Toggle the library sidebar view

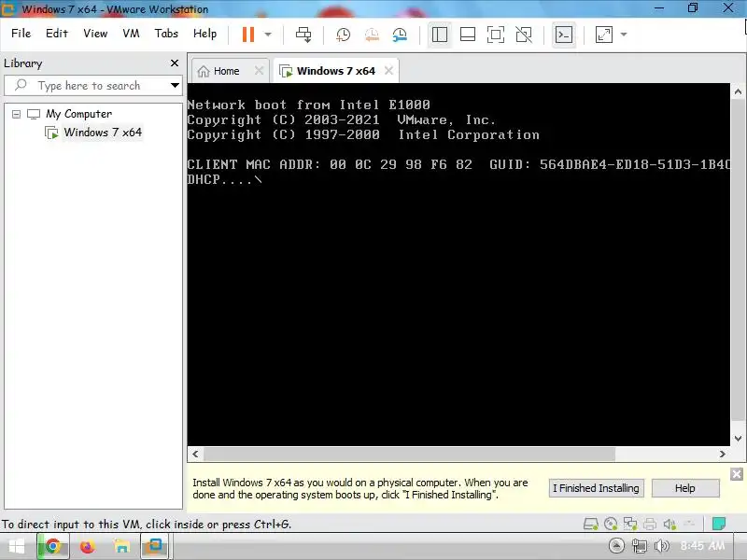point(439,35)
